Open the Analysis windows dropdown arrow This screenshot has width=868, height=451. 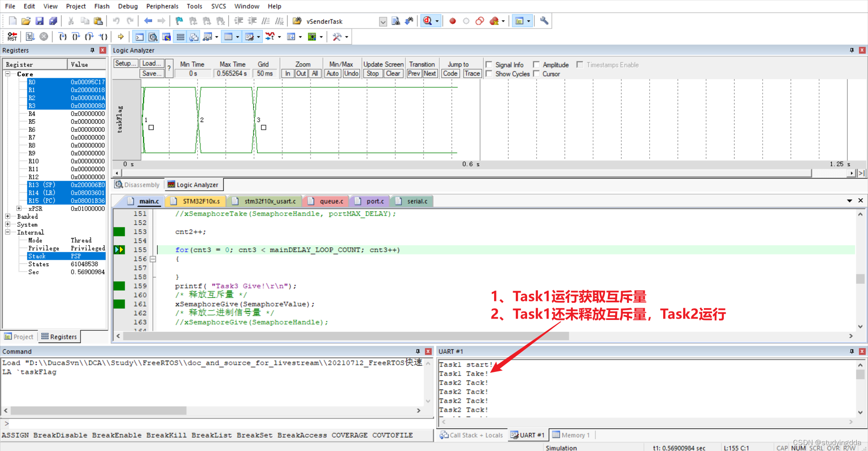coord(279,37)
